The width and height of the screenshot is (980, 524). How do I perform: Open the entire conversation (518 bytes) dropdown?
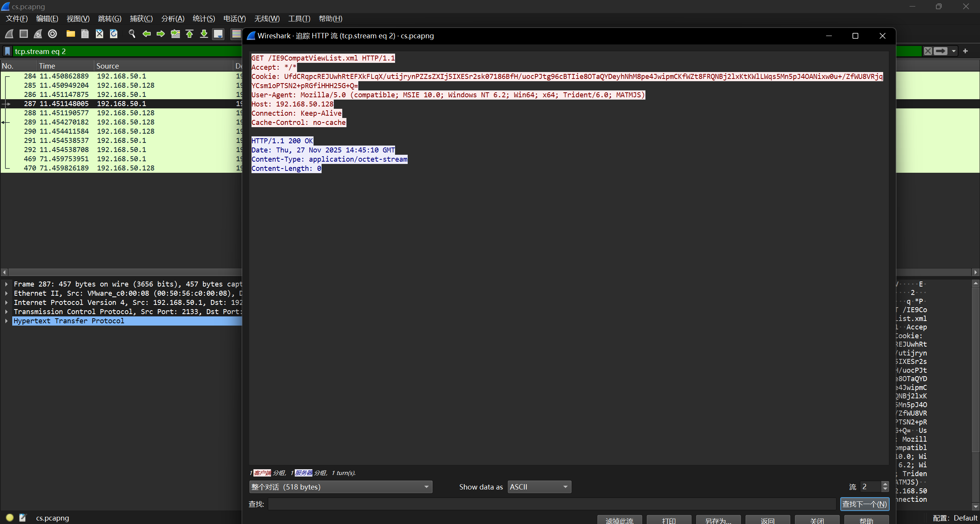[340, 487]
